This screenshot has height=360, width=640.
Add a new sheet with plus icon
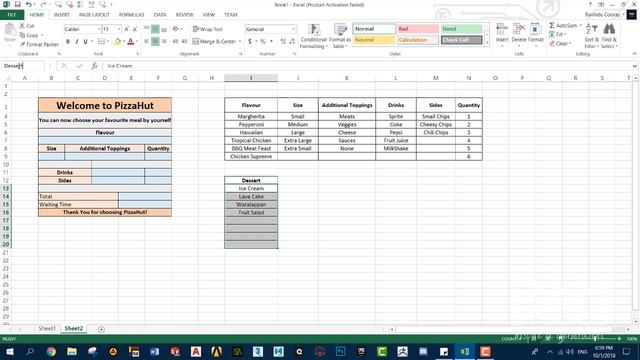101,329
